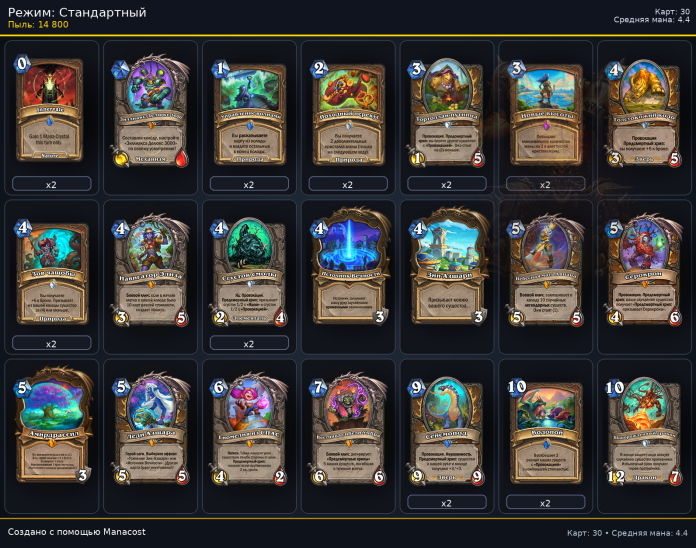Click the Источник Вечности location card
The height and width of the screenshot is (548, 696).
tap(348, 266)
